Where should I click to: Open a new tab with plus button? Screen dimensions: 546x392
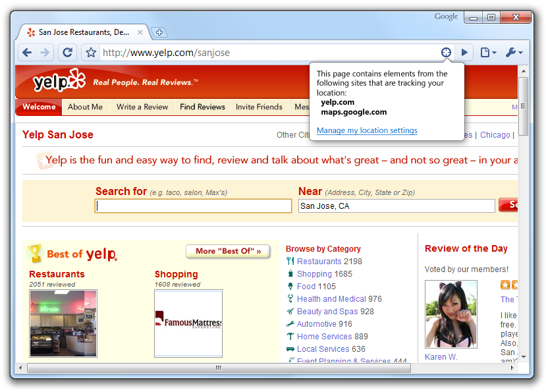tap(159, 32)
